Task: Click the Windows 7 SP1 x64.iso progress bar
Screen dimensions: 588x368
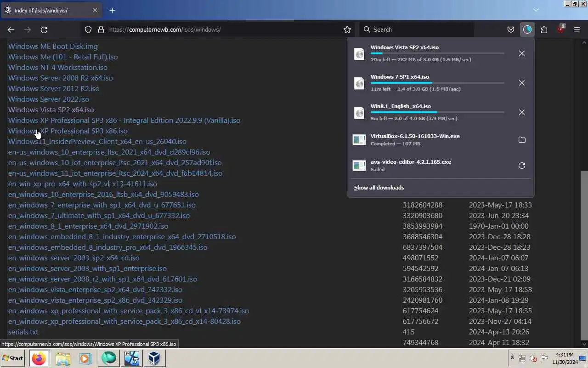Action: click(x=437, y=83)
